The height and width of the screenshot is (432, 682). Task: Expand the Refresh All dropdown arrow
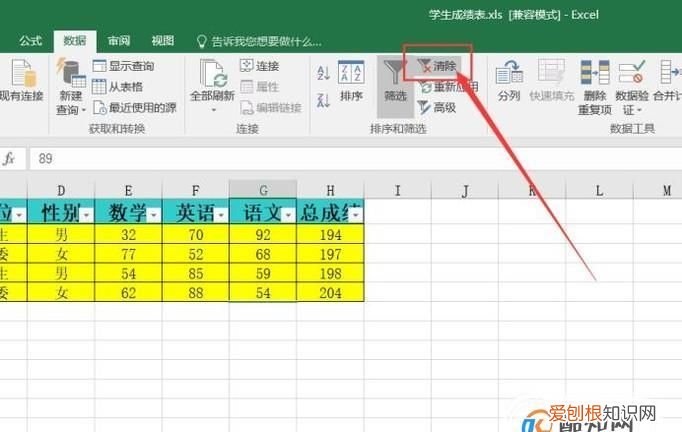(213, 110)
